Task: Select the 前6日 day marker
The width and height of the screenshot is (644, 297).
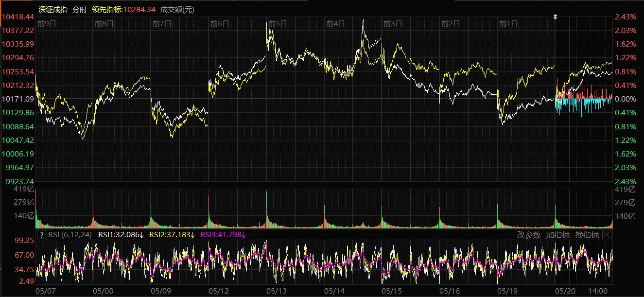Action: (x=220, y=23)
